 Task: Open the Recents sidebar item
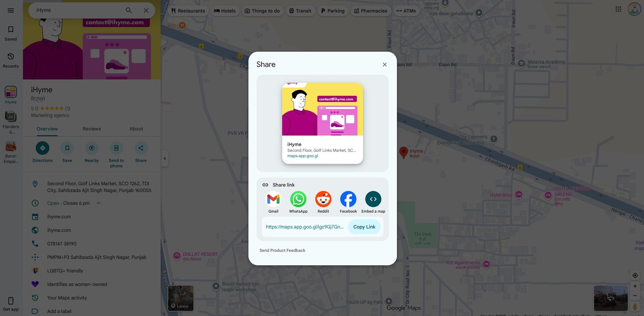11,60
